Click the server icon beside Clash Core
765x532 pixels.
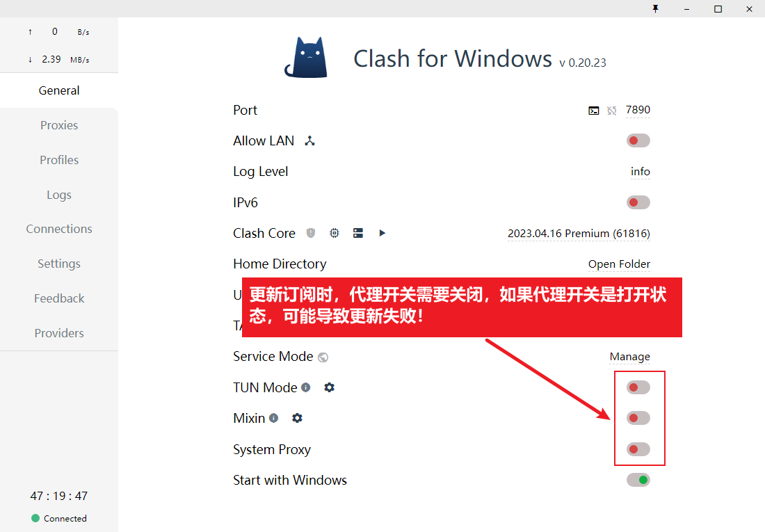pos(358,233)
